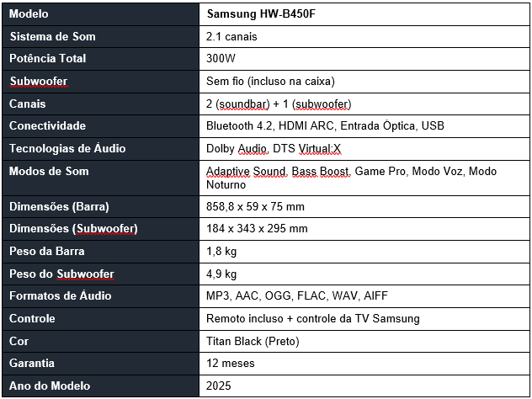Click the Modelo header cell
532x399 pixels.
tap(100, 14)
